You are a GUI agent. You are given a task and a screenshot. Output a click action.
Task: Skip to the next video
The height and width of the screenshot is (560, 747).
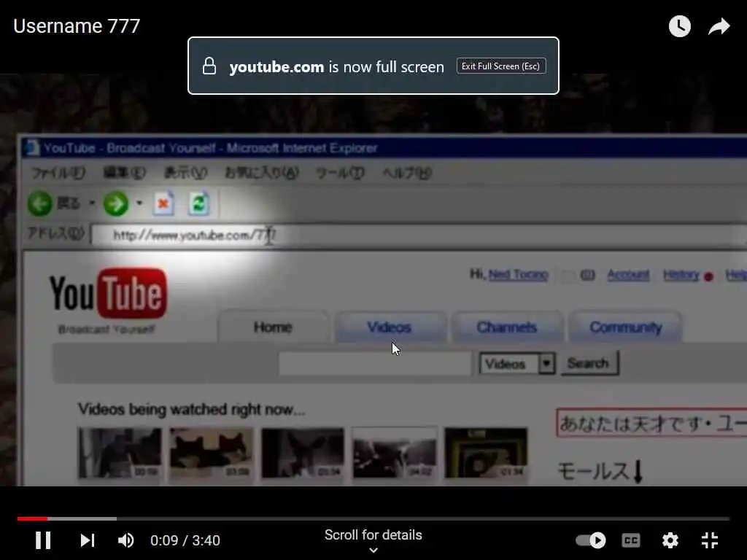click(x=88, y=540)
